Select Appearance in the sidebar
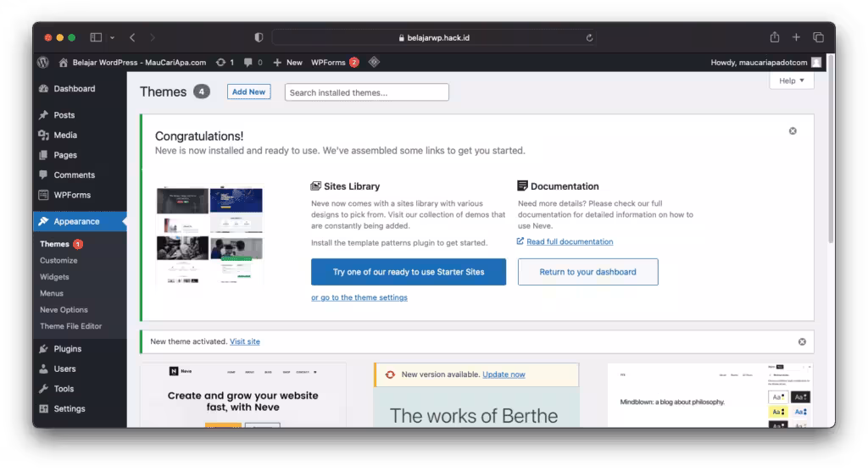Image resolution: width=868 pixels, height=471 pixels. click(80, 221)
